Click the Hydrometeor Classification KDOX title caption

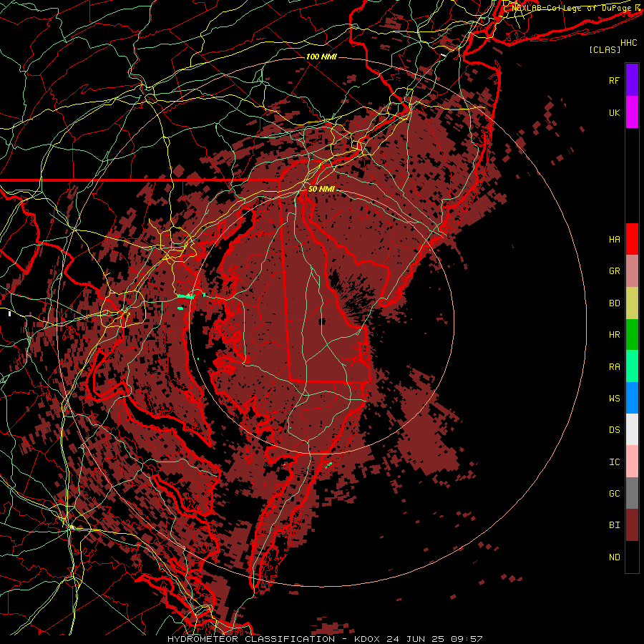tap(325, 639)
